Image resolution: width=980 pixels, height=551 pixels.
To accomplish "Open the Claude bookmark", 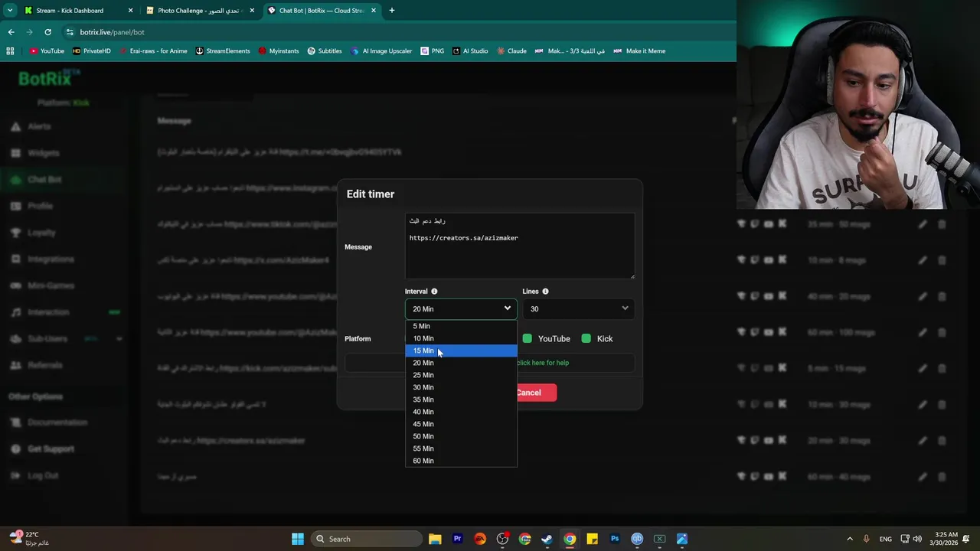I will pyautogui.click(x=511, y=51).
